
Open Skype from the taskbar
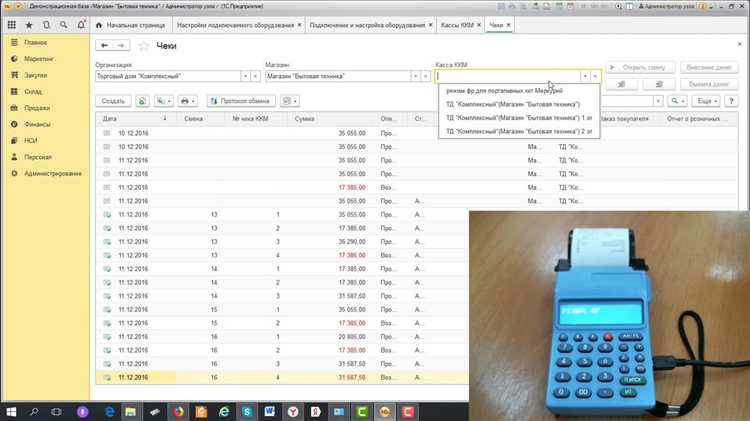tap(247, 411)
